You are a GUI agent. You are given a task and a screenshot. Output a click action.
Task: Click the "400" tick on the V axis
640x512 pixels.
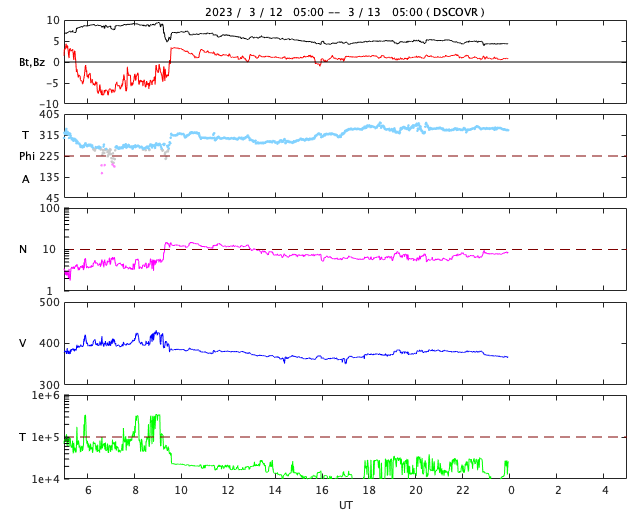click(x=49, y=343)
